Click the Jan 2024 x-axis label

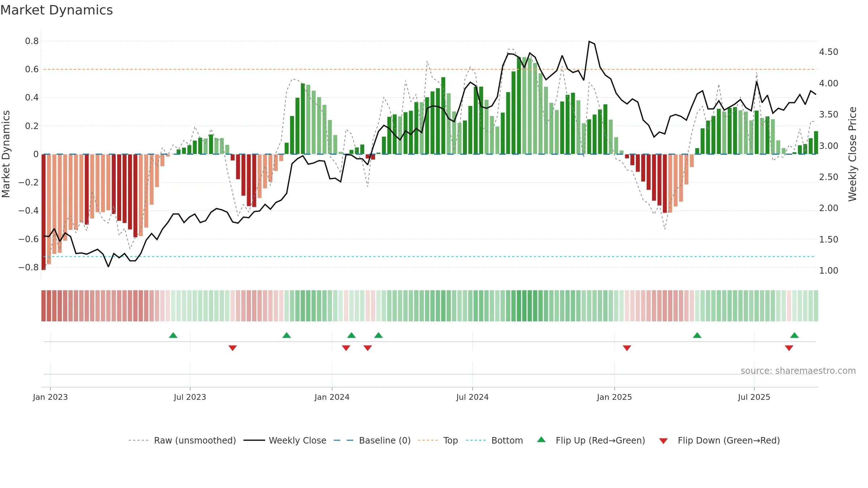(332, 397)
